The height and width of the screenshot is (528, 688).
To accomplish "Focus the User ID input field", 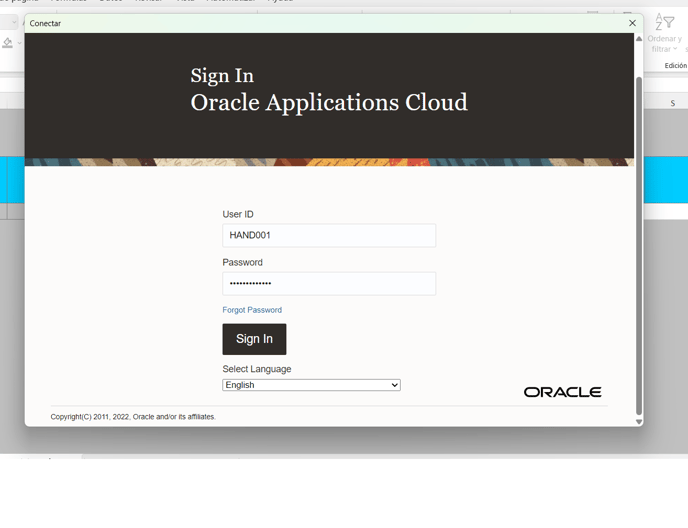I will (329, 236).
